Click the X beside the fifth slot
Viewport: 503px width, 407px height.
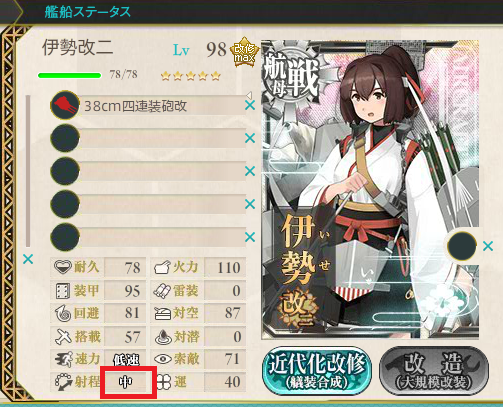pyautogui.click(x=250, y=237)
